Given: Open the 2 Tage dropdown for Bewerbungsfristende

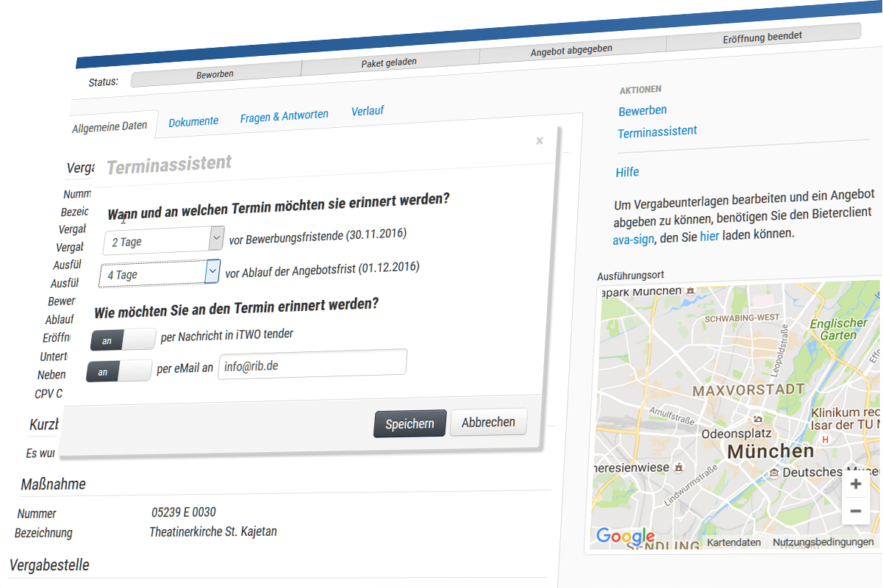Looking at the screenshot, I should click(163, 240).
